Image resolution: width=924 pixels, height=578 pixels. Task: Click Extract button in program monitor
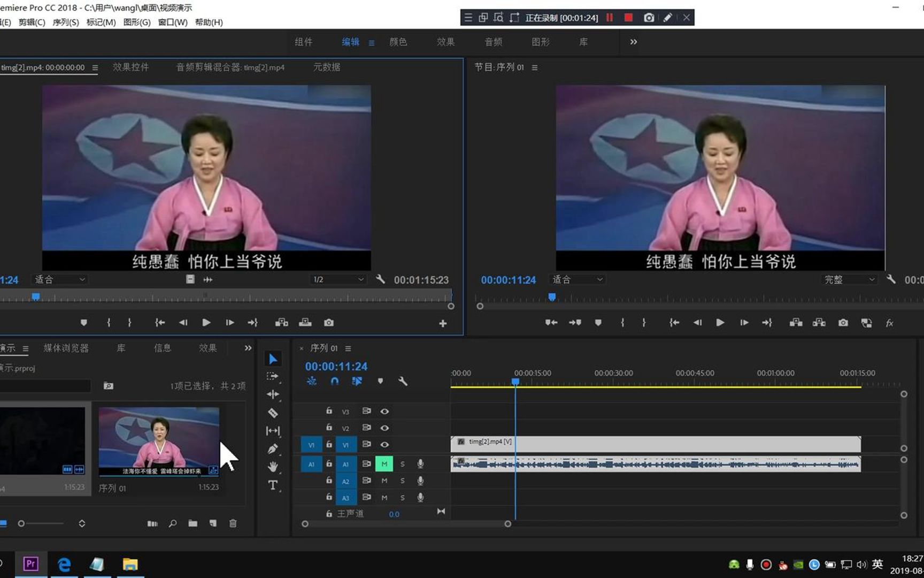[x=819, y=323]
